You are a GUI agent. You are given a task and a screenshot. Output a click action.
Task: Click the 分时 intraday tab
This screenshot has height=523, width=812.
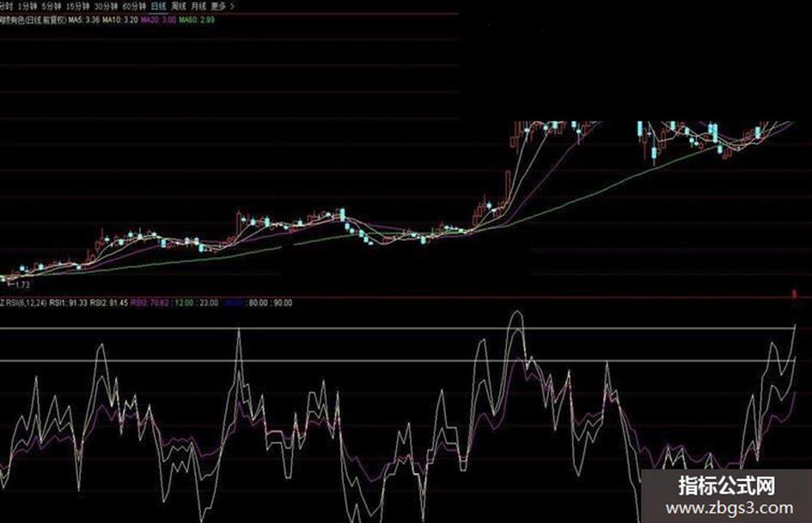(6, 6)
